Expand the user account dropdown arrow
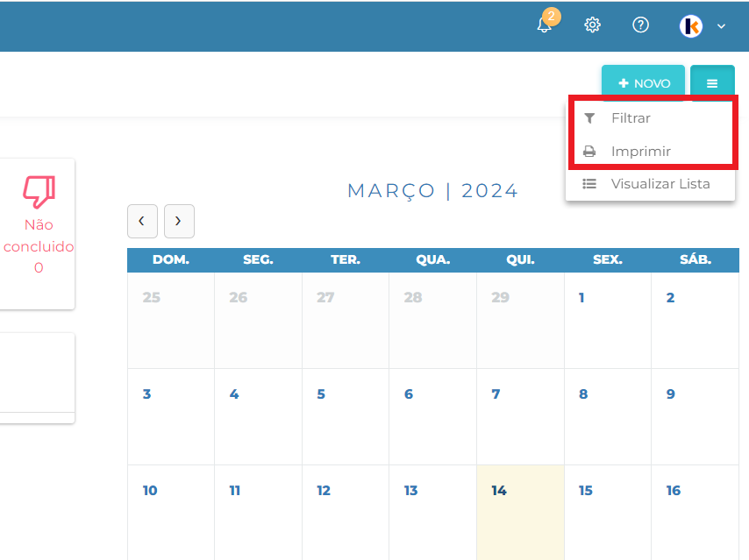 (721, 26)
